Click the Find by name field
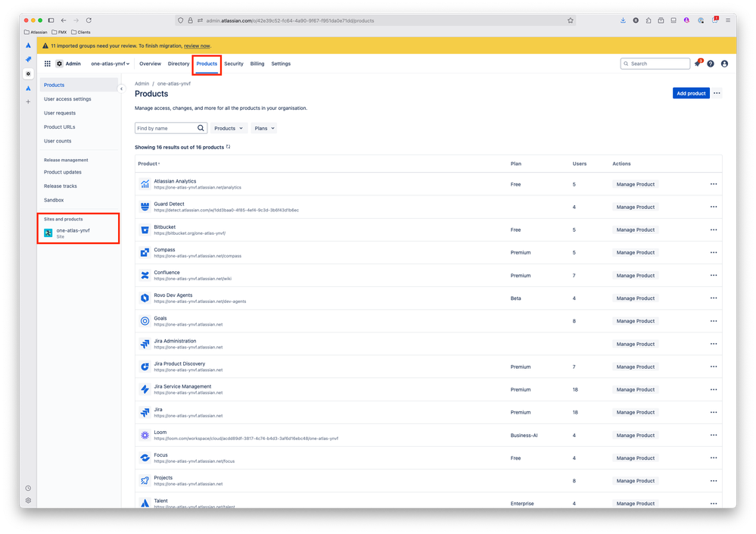The height and width of the screenshot is (534, 756). pos(171,128)
